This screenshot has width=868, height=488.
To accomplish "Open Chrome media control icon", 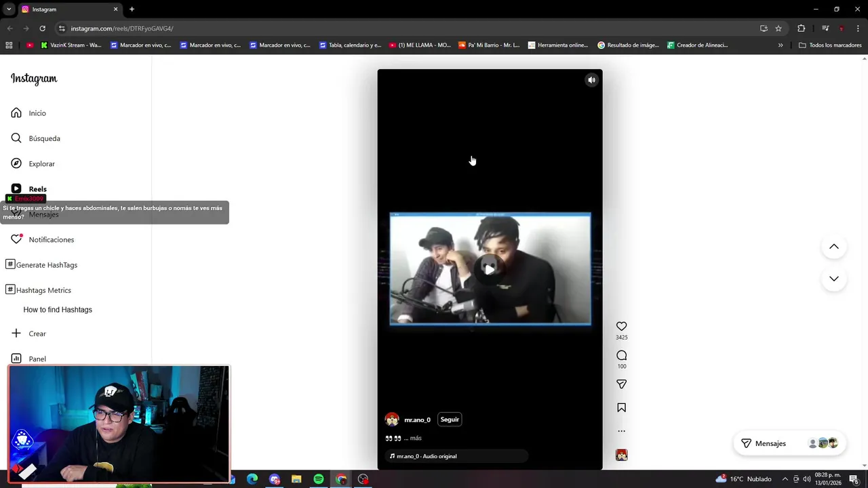I will [825, 28].
